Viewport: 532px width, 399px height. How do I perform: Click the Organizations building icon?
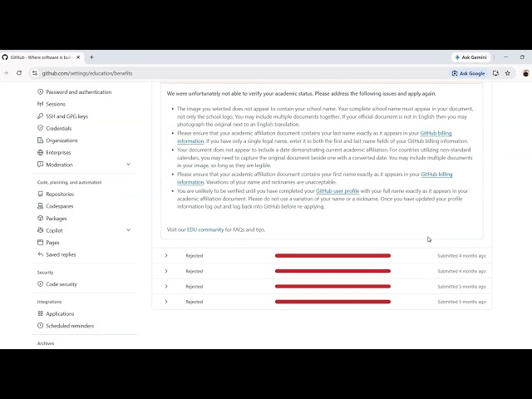(41, 140)
